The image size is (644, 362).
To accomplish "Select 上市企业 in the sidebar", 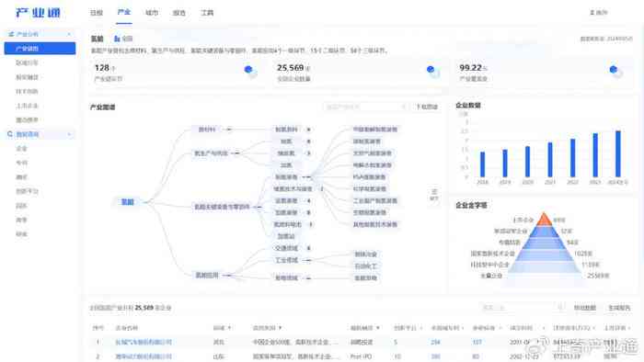I will pyautogui.click(x=27, y=106).
